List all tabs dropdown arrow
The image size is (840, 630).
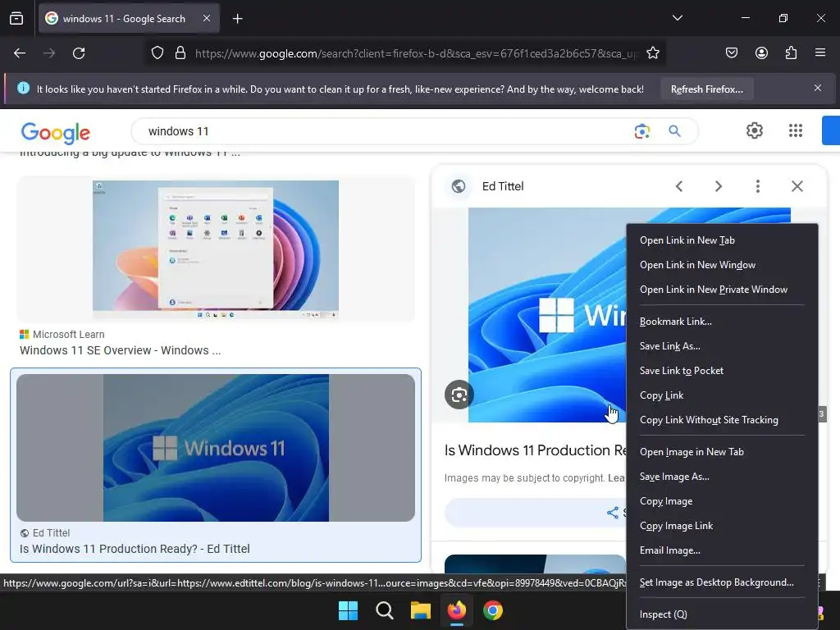677,18
